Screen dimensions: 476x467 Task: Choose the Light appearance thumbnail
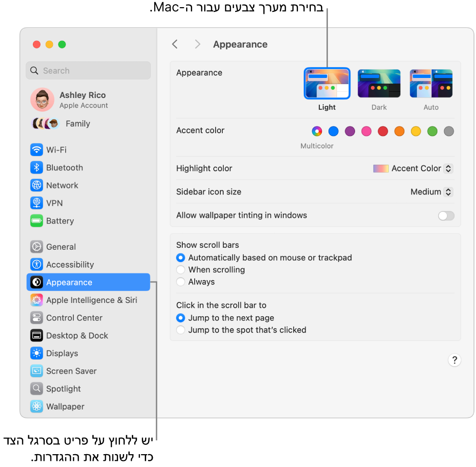tap(327, 83)
